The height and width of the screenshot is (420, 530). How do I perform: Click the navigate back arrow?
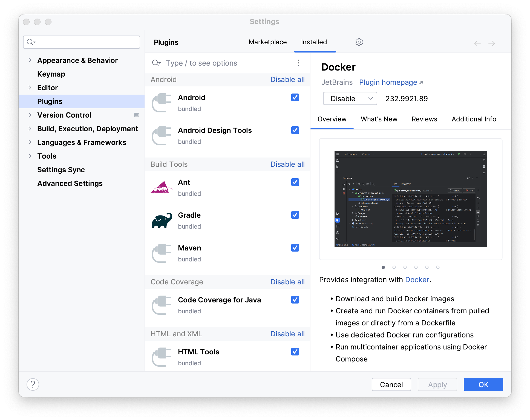click(477, 43)
